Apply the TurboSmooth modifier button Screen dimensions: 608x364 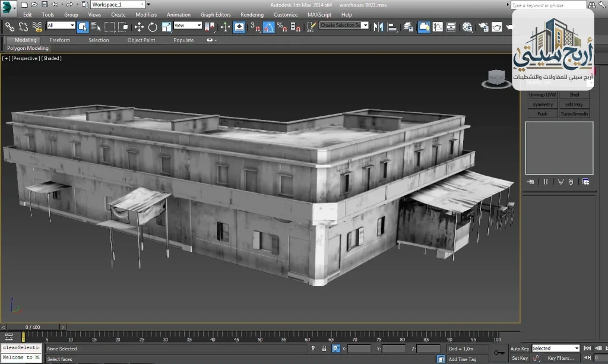(x=574, y=113)
